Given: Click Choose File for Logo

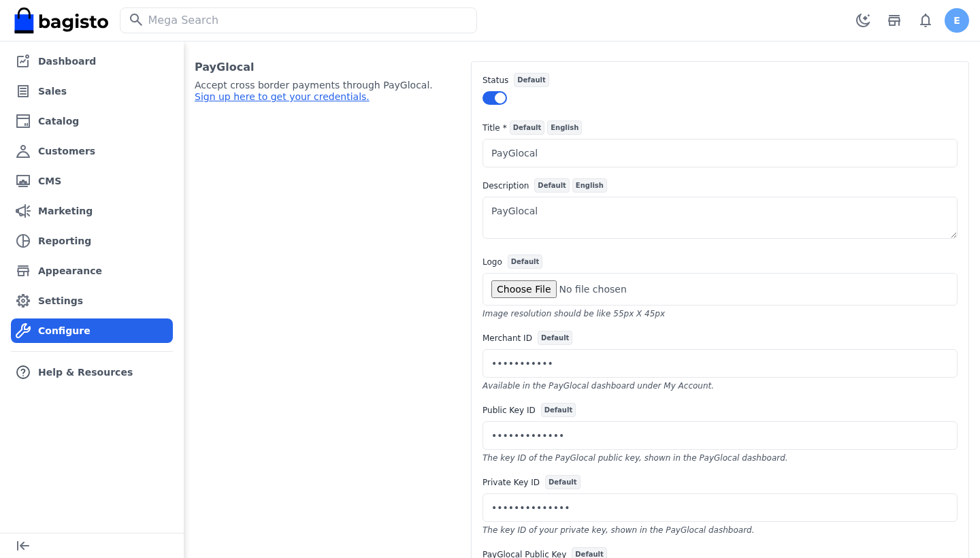Looking at the screenshot, I should click(x=524, y=289).
